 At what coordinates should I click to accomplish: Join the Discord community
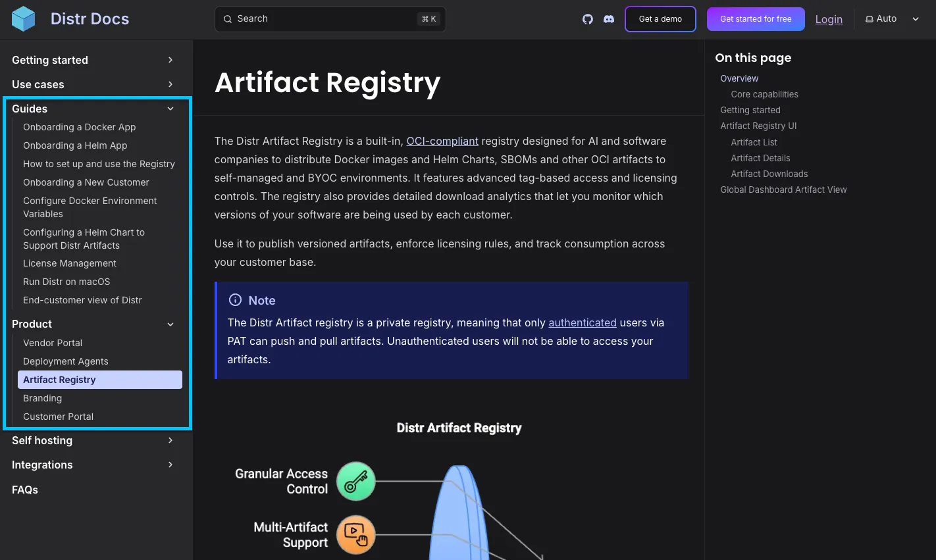coord(609,19)
